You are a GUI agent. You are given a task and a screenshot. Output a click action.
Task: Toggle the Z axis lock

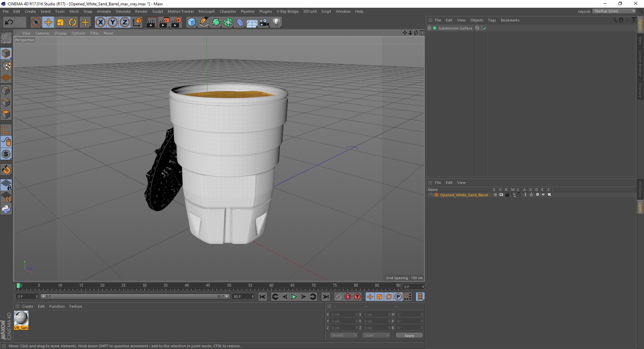(x=125, y=22)
